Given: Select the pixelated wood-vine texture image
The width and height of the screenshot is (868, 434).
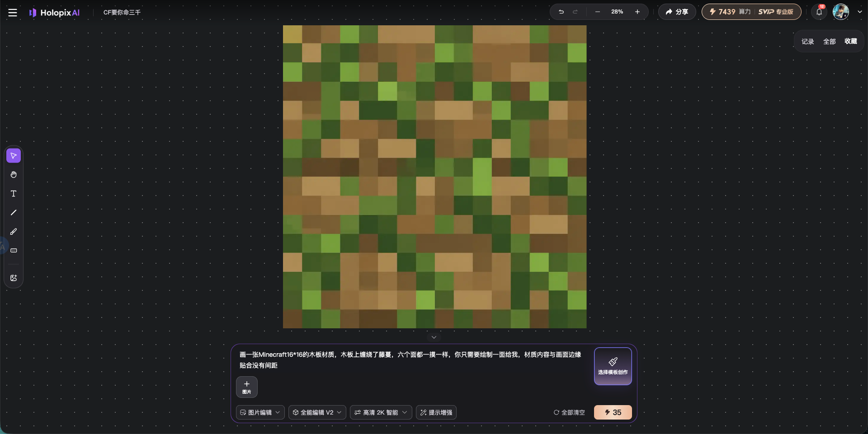Looking at the screenshot, I should (434, 177).
